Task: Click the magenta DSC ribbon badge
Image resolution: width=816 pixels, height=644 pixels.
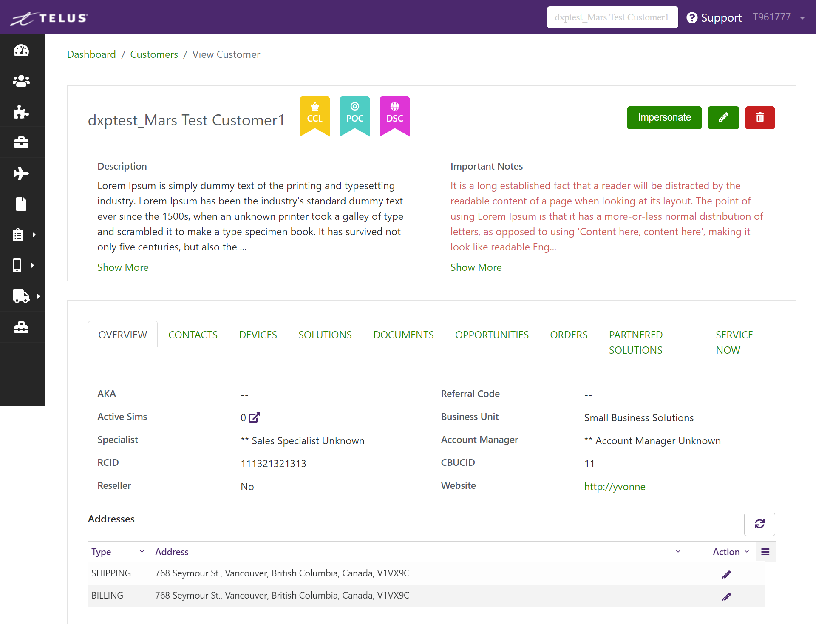Action: [395, 116]
